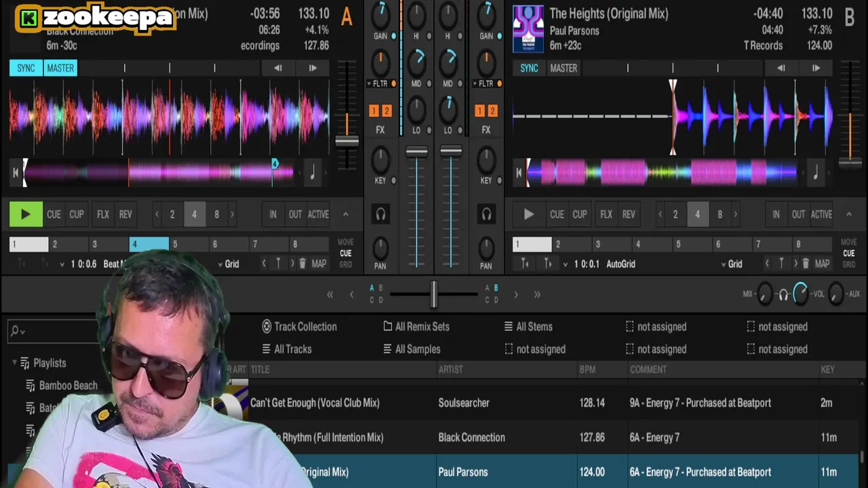Image resolution: width=868 pixels, height=488 pixels.
Task: Select hotcue 5 slot on Deck A
Action: tap(189, 244)
